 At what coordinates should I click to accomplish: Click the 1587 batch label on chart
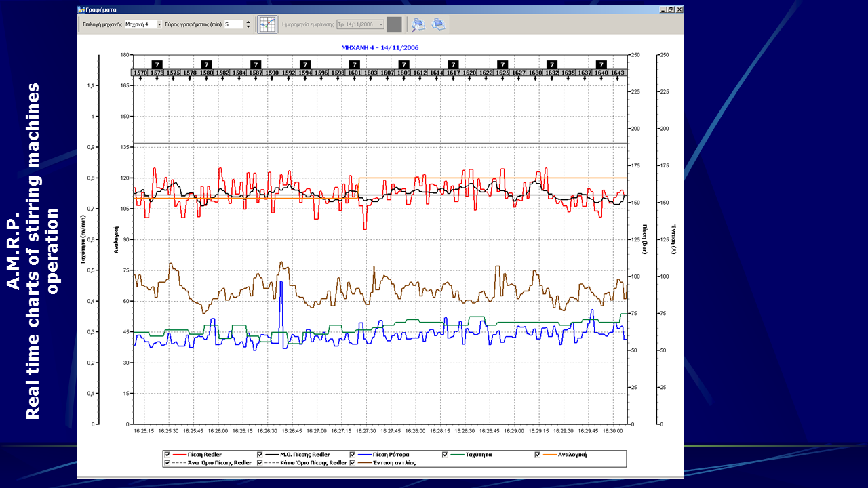point(256,73)
